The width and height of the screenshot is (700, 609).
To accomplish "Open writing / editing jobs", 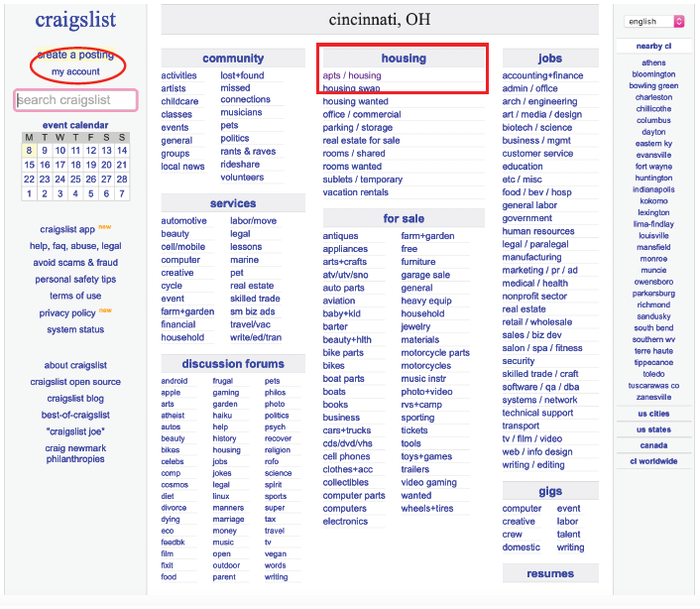I will click(533, 465).
